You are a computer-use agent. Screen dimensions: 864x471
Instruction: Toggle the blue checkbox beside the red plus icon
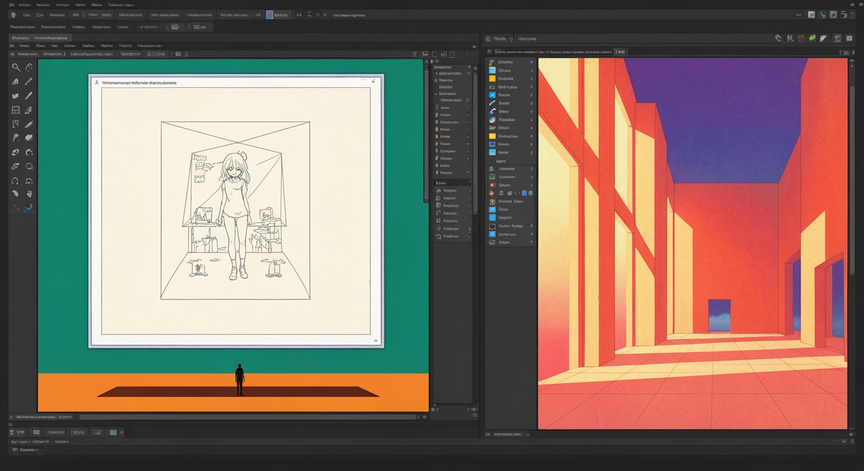pos(524,193)
